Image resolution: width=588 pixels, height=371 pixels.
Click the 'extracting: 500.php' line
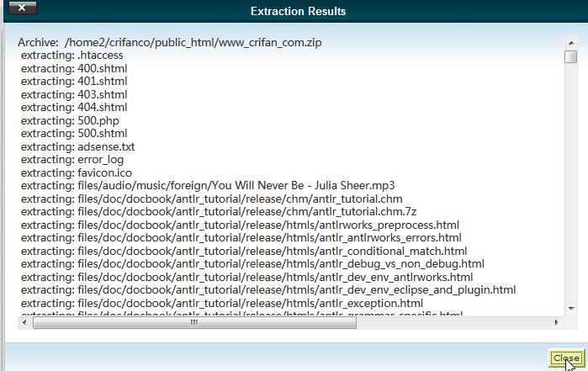[x=70, y=120]
